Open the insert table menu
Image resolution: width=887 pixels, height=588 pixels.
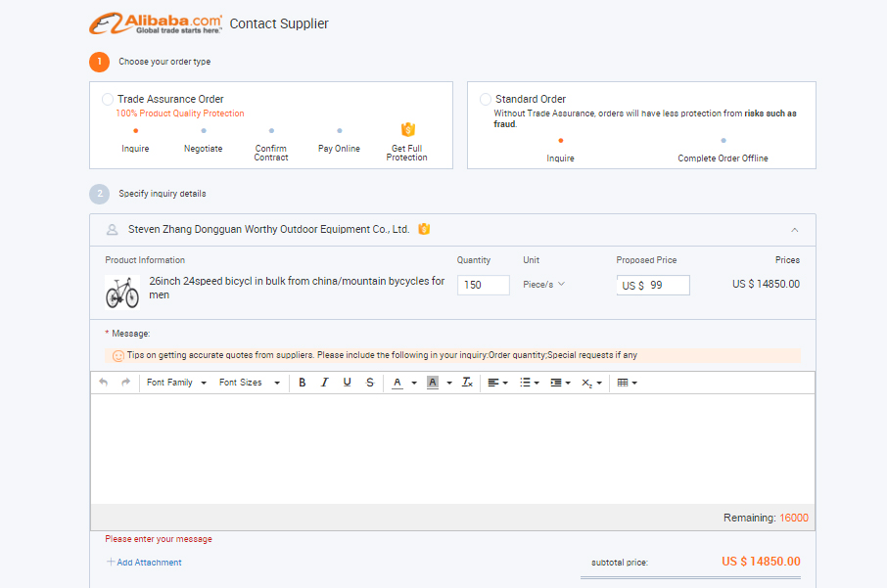(x=628, y=383)
